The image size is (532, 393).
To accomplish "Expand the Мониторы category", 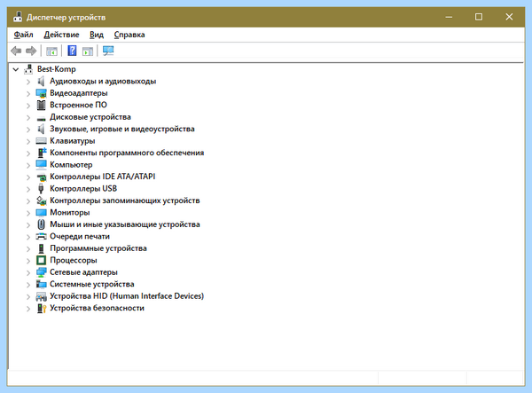I will [28, 213].
